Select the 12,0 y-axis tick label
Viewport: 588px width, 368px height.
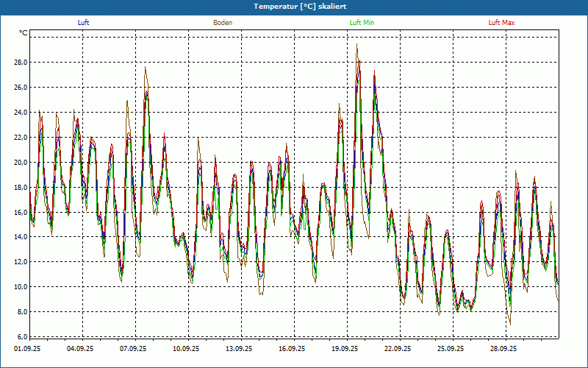pos(20,262)
